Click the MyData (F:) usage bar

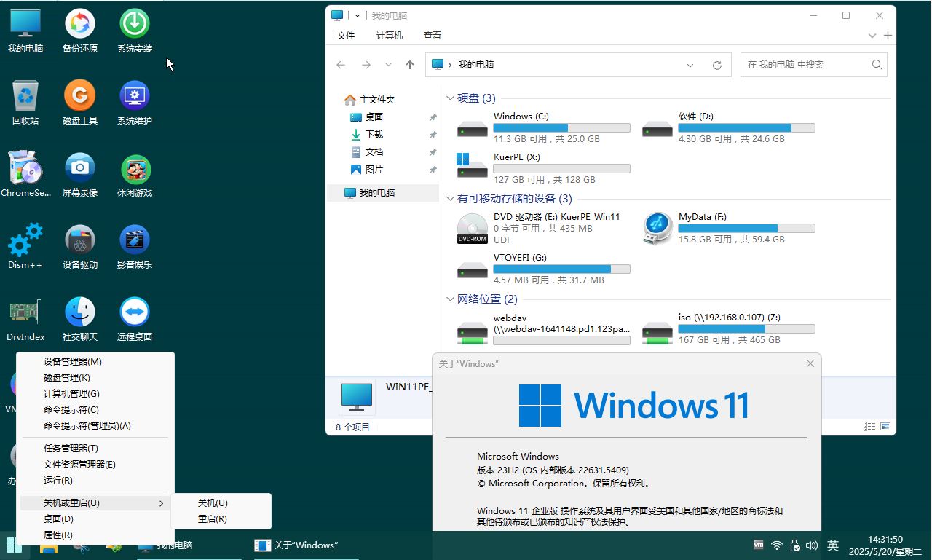pyautogui.click(x=746, y=229)
